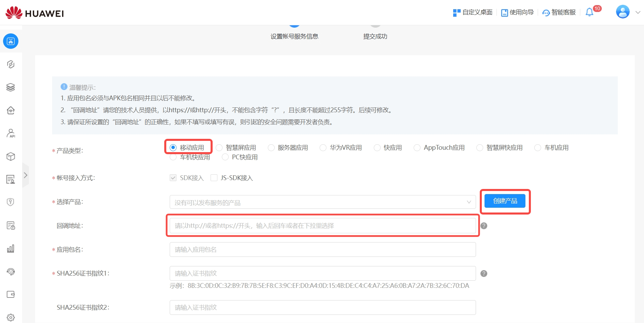Click the layers stack sidebar icon
The width and height of the screenshot is (644, 323).
11,87
